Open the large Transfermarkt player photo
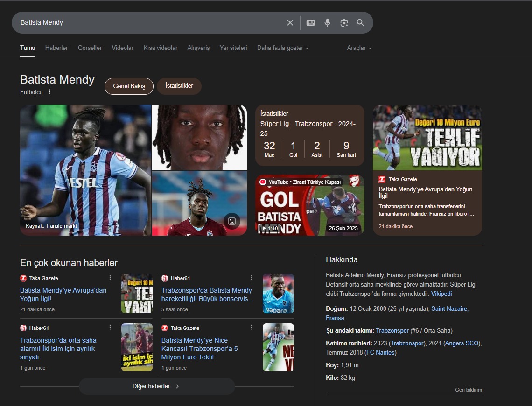The height and width of the screenshot is (406, 532). [85, 170]
